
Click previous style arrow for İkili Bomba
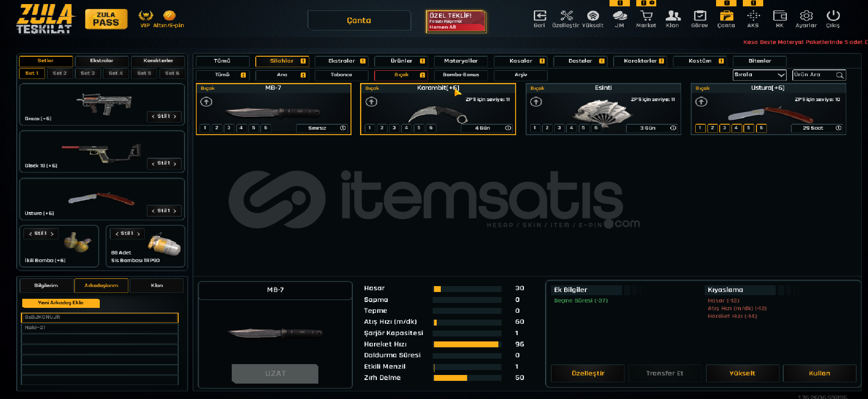click(x=30, y=234)
